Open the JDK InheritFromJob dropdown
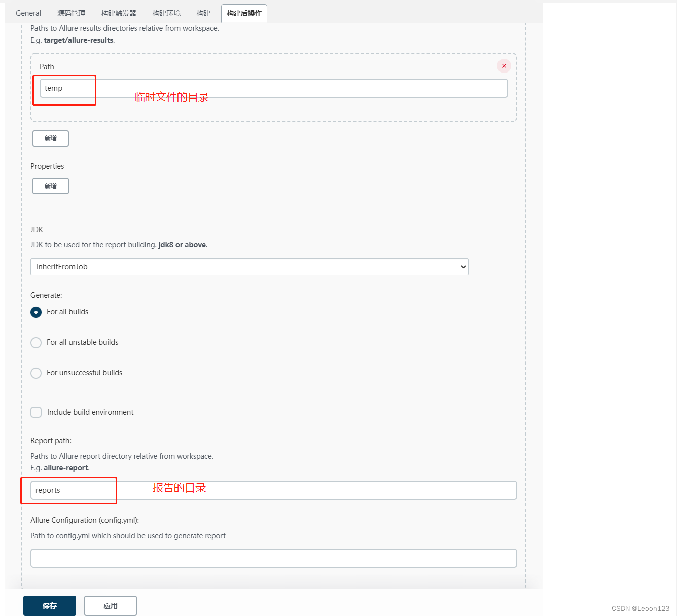This screenshot has width=677, height=616. point(250,267)
